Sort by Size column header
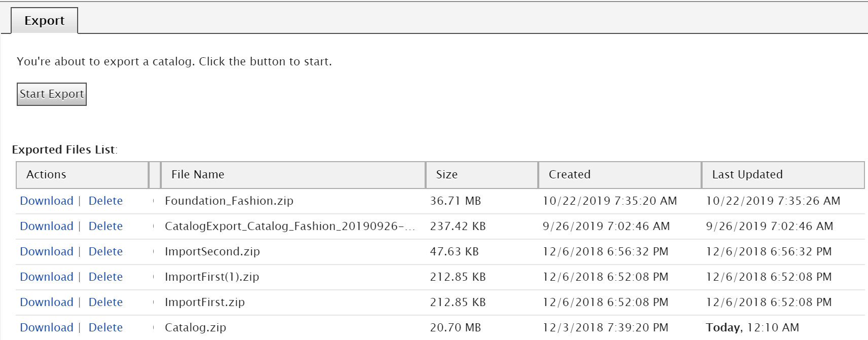Viewport: 868px width, 340px height. (x=481, y=175)
